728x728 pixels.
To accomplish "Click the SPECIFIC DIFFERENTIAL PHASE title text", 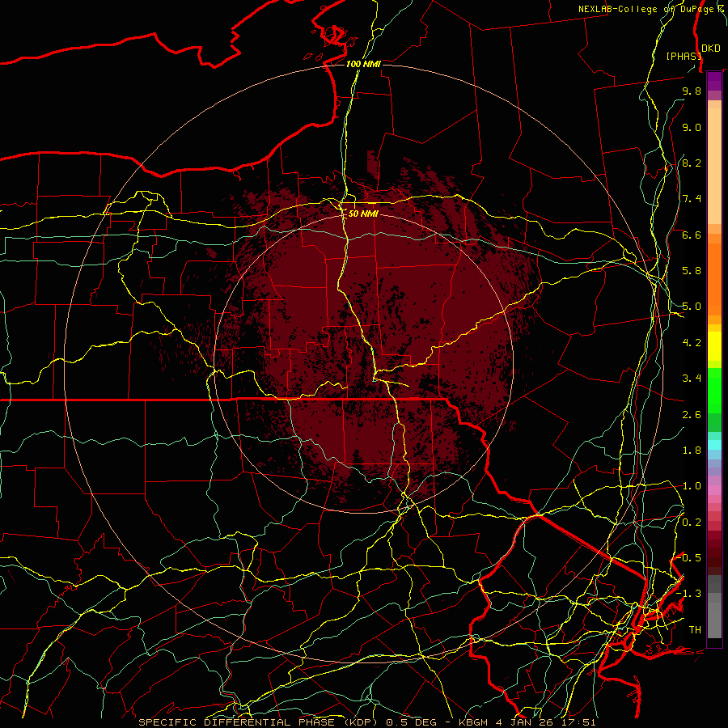I will point(236,722).
